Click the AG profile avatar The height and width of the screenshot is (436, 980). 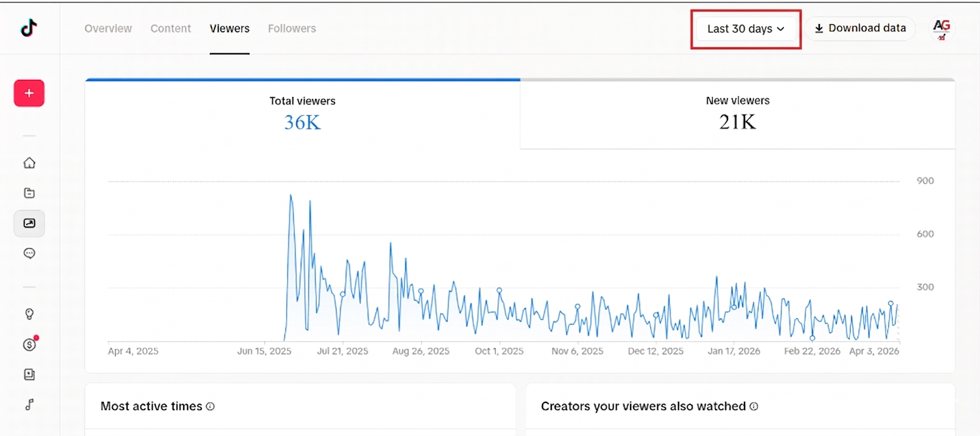pos(941,29)
